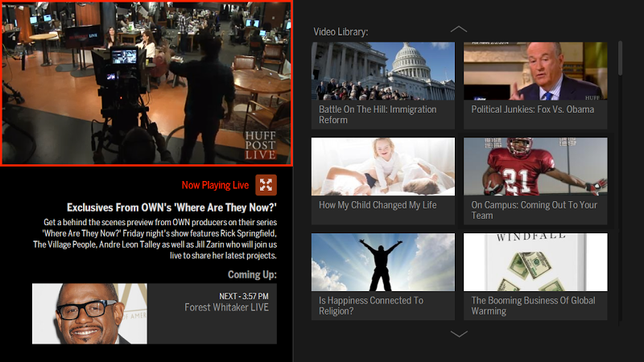
Task: Open Battle On The Hill video thumbnail
Action: pos(383,71)
